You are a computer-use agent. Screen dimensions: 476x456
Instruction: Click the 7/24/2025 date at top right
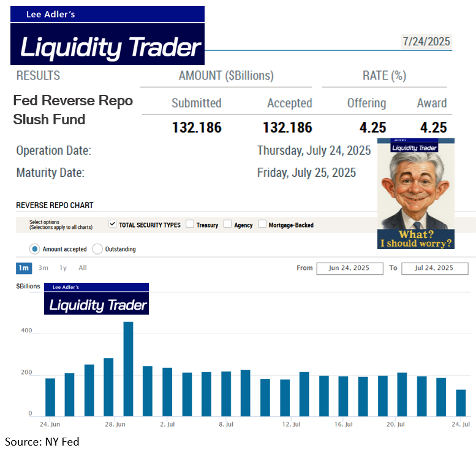426,41
